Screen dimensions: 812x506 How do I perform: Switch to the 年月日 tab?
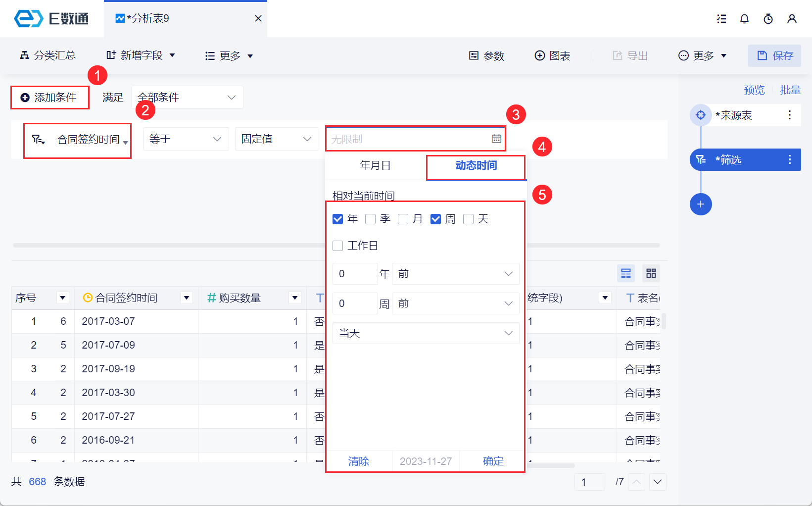pos(376,165)
